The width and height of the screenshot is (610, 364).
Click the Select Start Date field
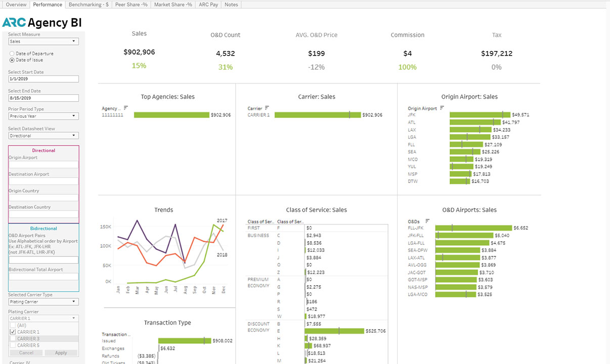(43, 79)
